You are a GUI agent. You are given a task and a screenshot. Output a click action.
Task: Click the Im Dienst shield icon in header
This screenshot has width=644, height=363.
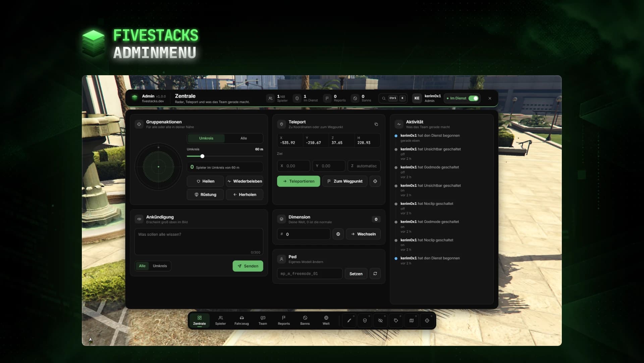pos(297,98)
